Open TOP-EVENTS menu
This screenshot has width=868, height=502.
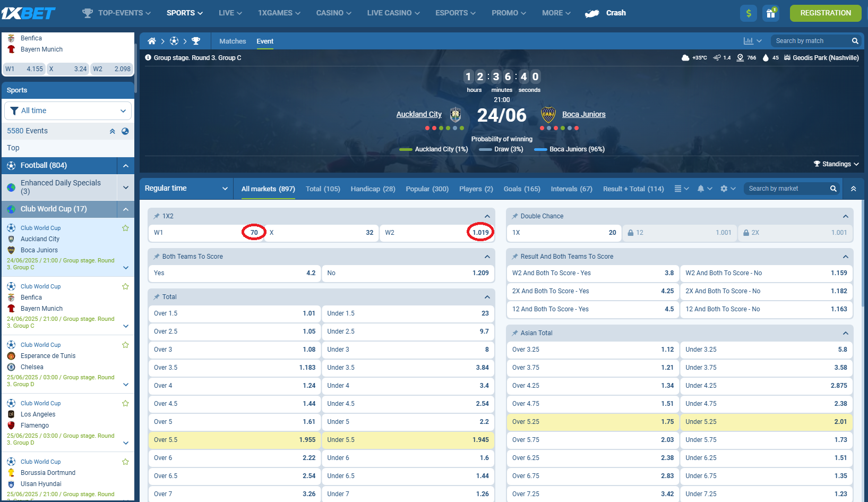point(117,13)
